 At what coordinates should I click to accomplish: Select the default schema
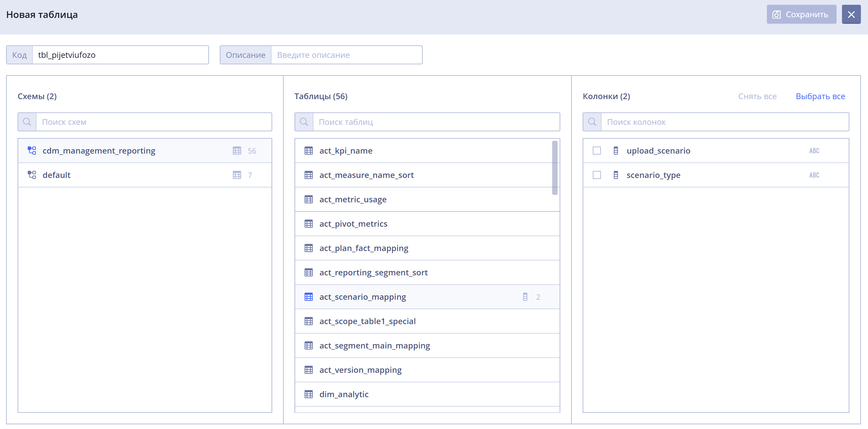pos(145,175)
